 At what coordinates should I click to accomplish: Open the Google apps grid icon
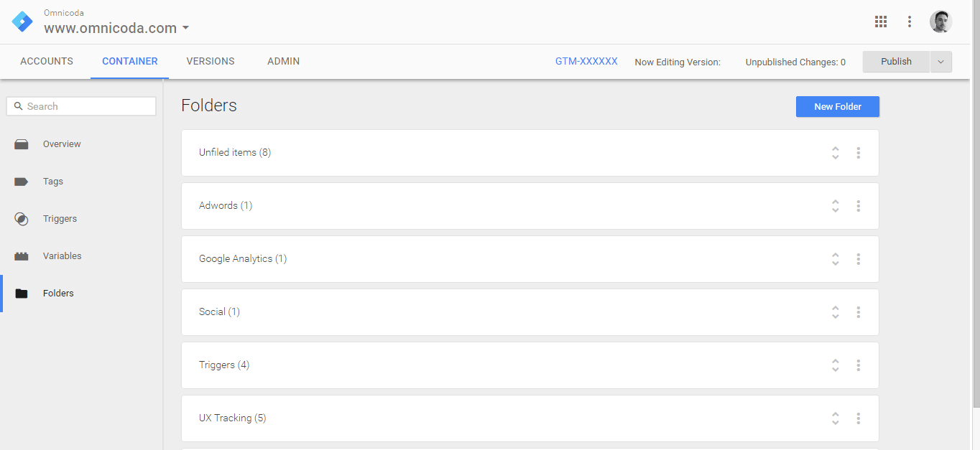tap(881, 22)
